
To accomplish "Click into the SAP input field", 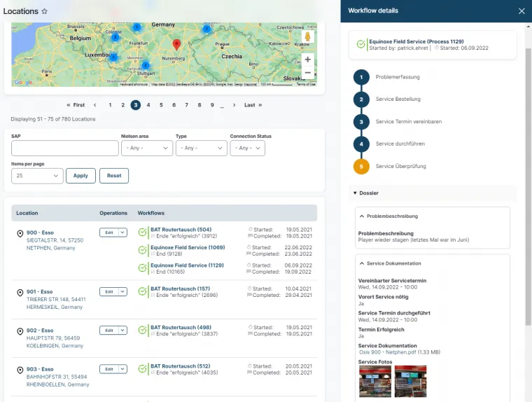I will 65,148.
